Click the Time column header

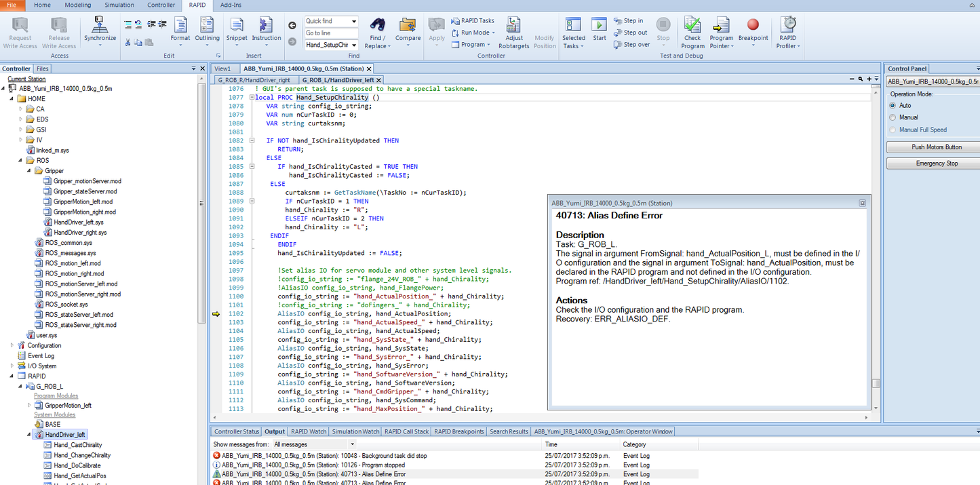point(551,445)
